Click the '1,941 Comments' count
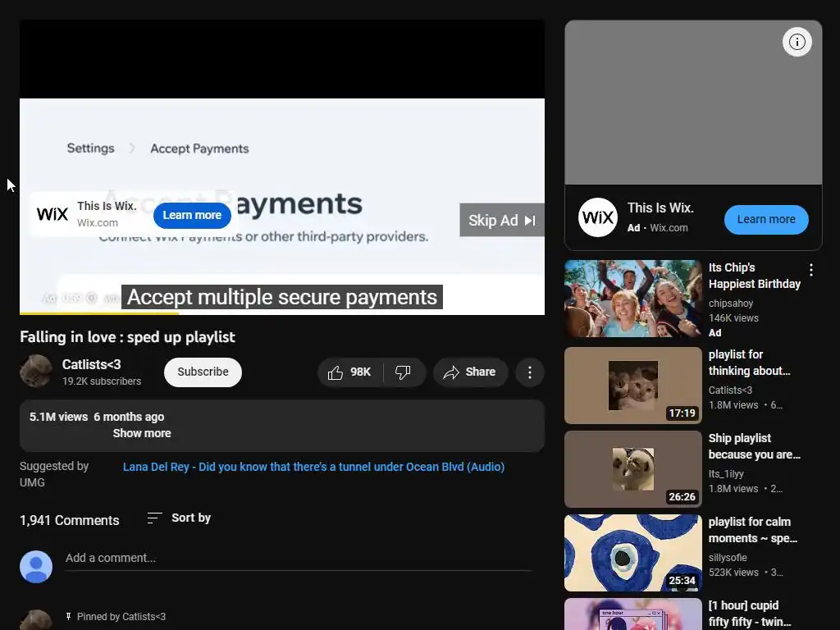The width and height of the screenshot is (840, 630). 70,520
